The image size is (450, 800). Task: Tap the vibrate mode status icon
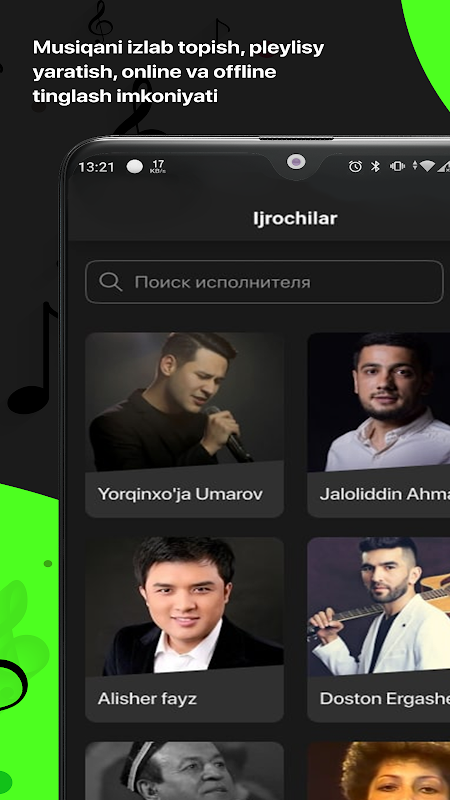tap(397, 166)
